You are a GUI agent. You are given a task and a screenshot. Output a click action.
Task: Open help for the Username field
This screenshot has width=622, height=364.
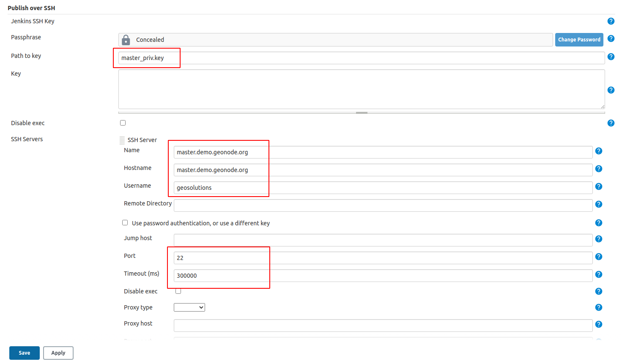598,186
